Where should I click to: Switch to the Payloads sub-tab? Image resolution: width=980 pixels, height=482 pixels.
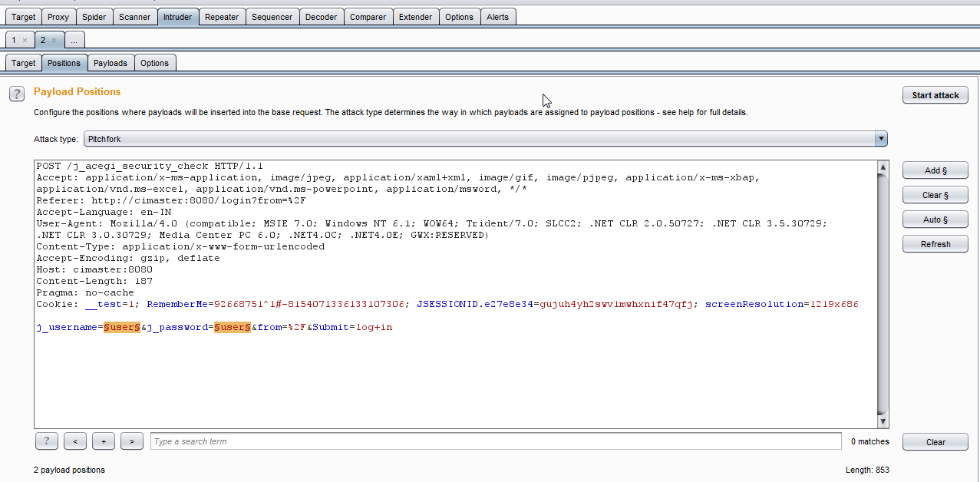click(111, 63)
